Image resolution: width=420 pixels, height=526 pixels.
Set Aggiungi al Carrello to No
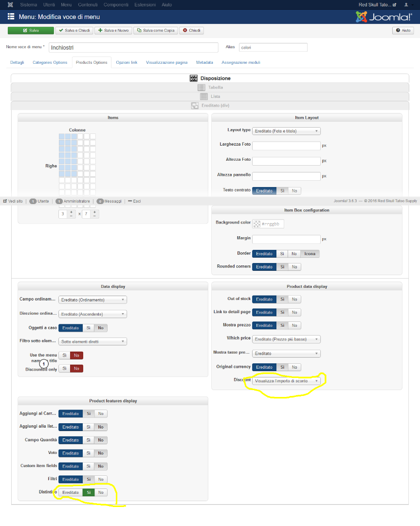(101, 414)
